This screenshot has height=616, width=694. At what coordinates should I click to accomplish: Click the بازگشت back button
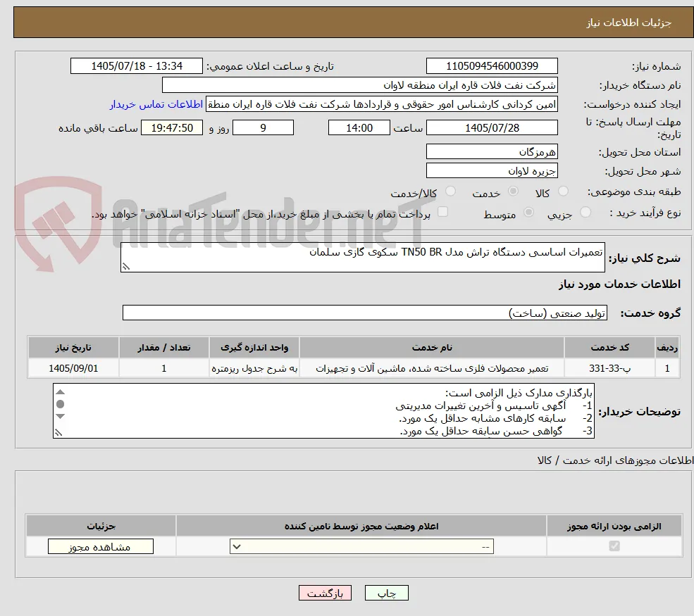[x=325, y=593]
